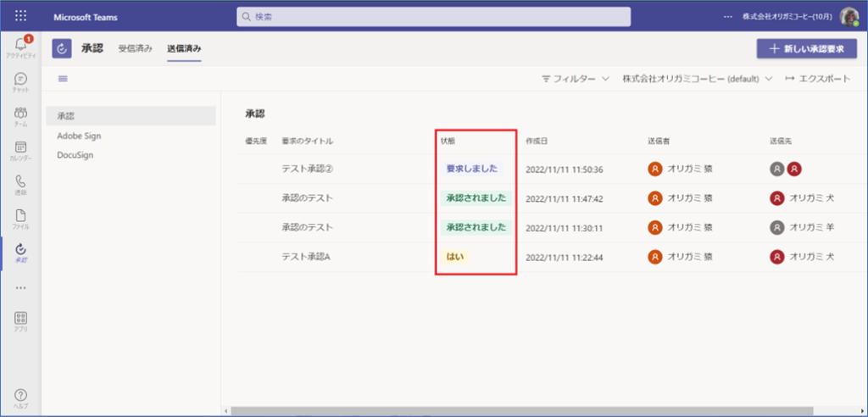
Task: Click the Help question mark icon
Action: 21,397
